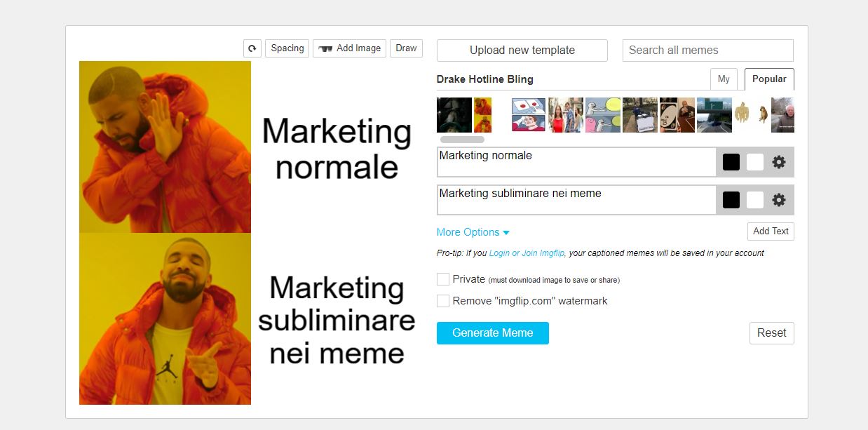The width and height of the screenshot is (868, 430).
Task: Select the dark wizard meme thumbnail
Action: [454, 115]
